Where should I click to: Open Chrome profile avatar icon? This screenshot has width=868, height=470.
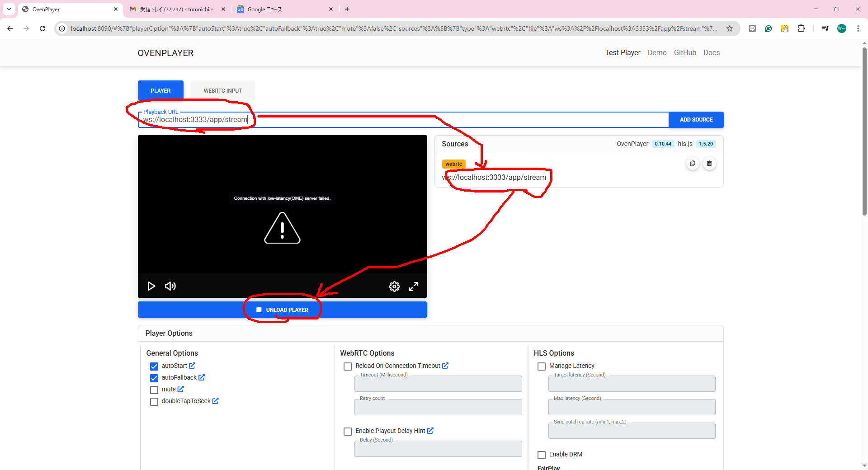842,28
